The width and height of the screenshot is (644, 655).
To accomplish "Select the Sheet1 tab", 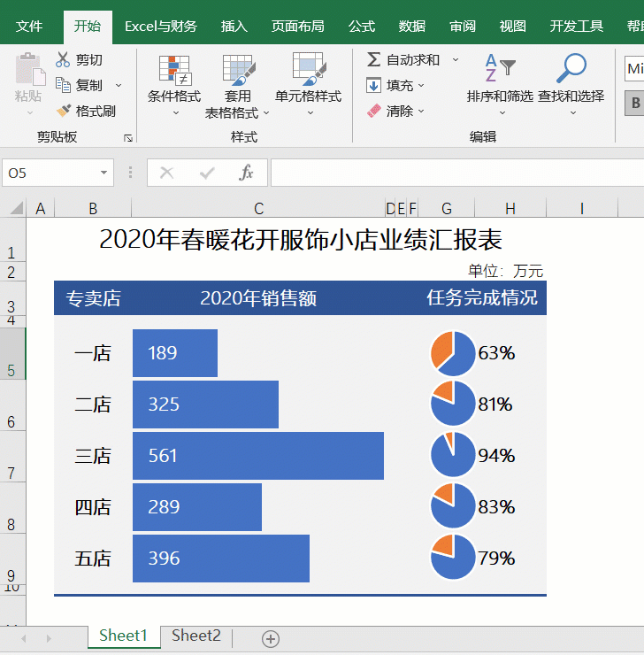I will (x=124, y=636).
